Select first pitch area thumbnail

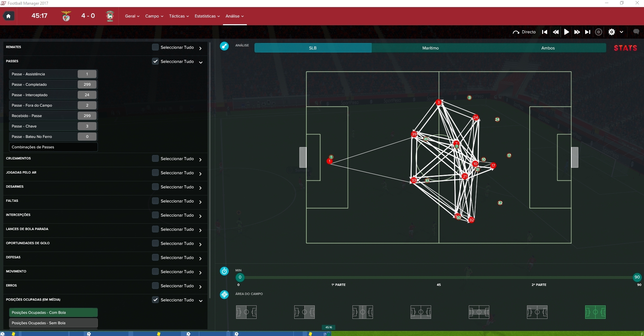246,312
